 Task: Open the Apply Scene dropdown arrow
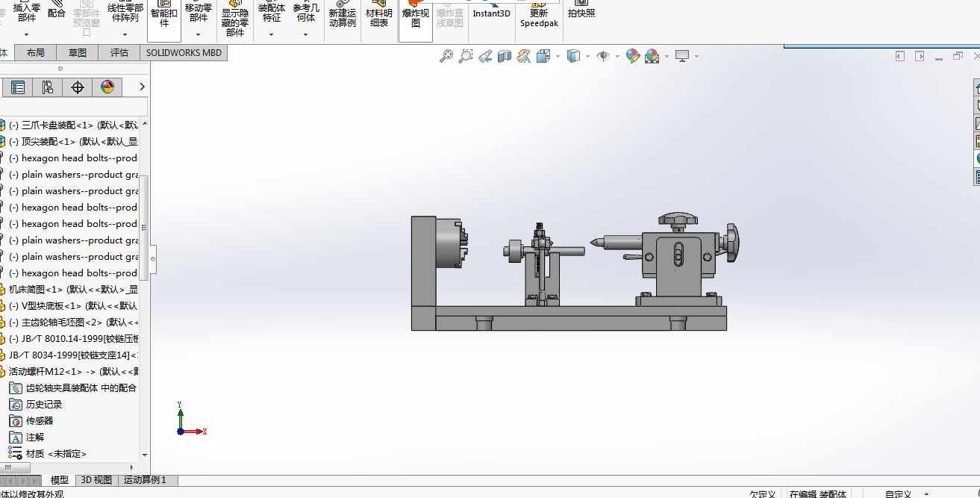point(666,56)
